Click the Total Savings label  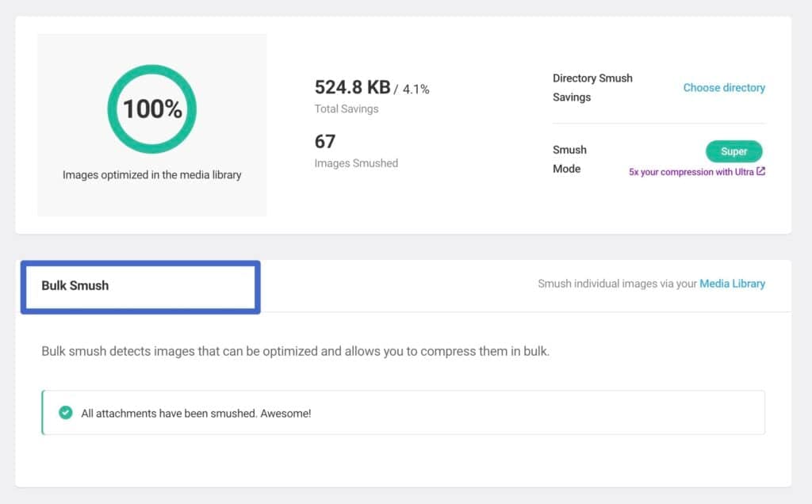pyautogui.click(x=347, y=109)
